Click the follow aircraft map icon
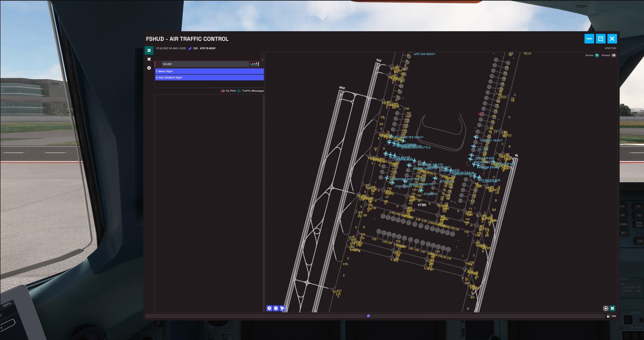The width and height of the screenshot is (644, 340). click(612, 308)
